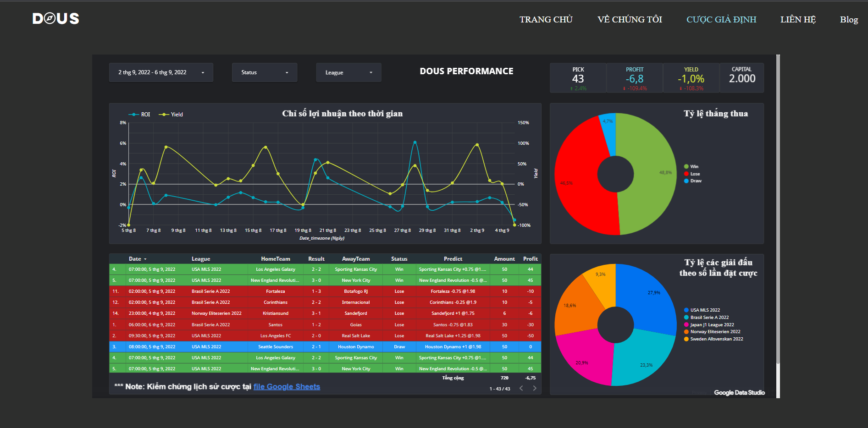Click Yield legend marker in chart
This screenshot has width=868, height=428.
click(x=163, y=115)
